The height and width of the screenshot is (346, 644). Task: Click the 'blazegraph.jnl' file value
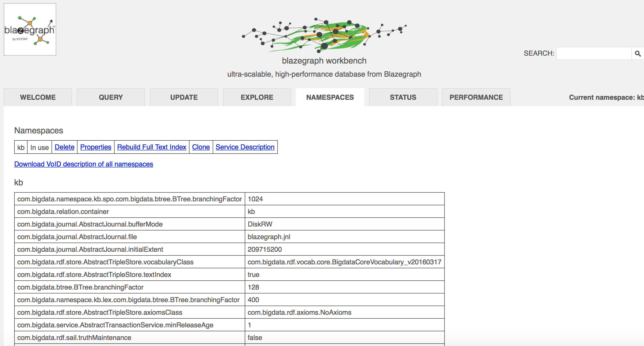345,237
